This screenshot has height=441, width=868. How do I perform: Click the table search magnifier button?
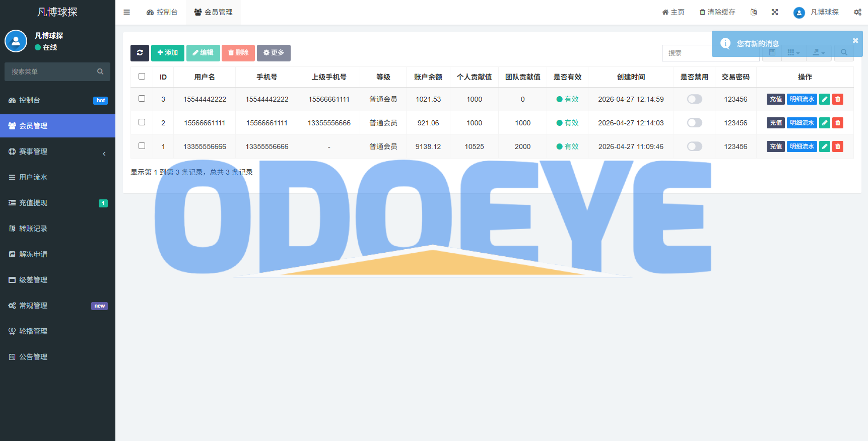point(844,53)
